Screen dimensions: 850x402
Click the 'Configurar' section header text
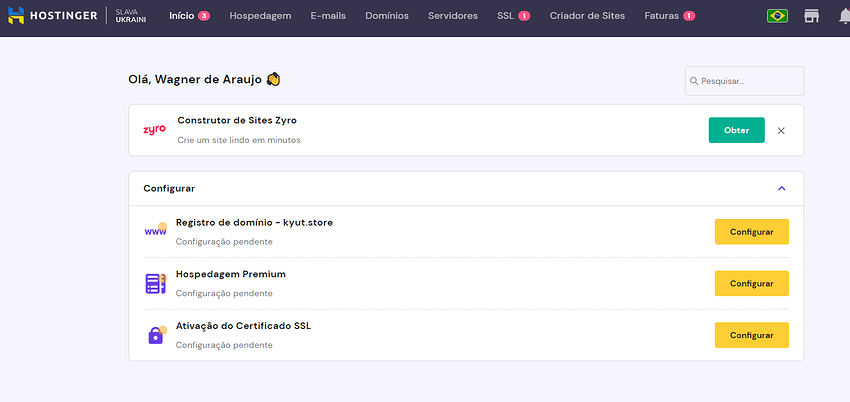(169, 189)
